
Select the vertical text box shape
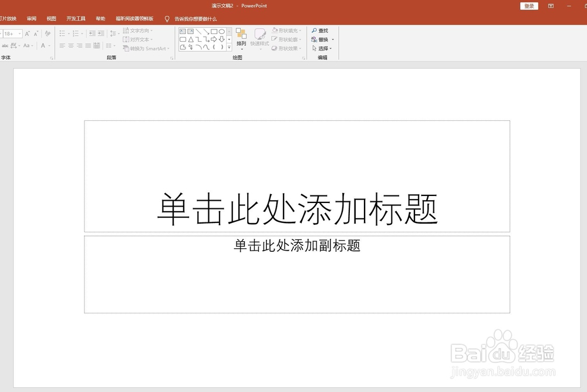point(191,32)
